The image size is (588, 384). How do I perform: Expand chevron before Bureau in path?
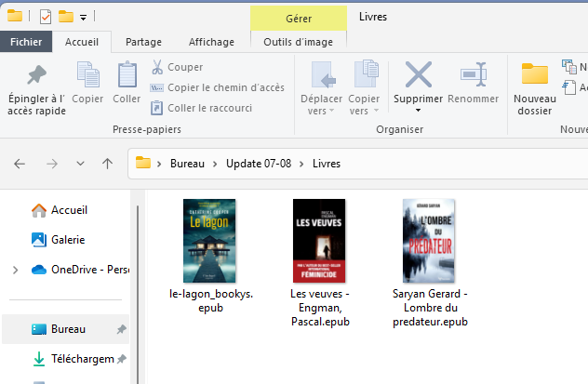[159, 164]
